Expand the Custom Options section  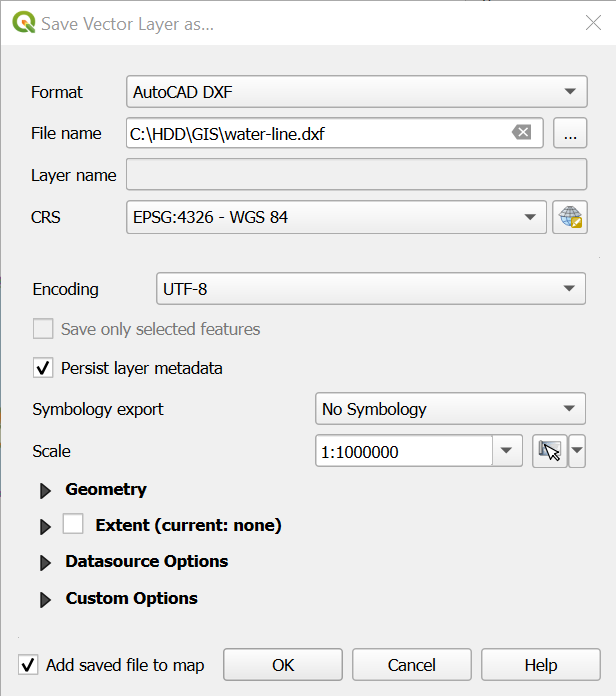click(45, 599)
